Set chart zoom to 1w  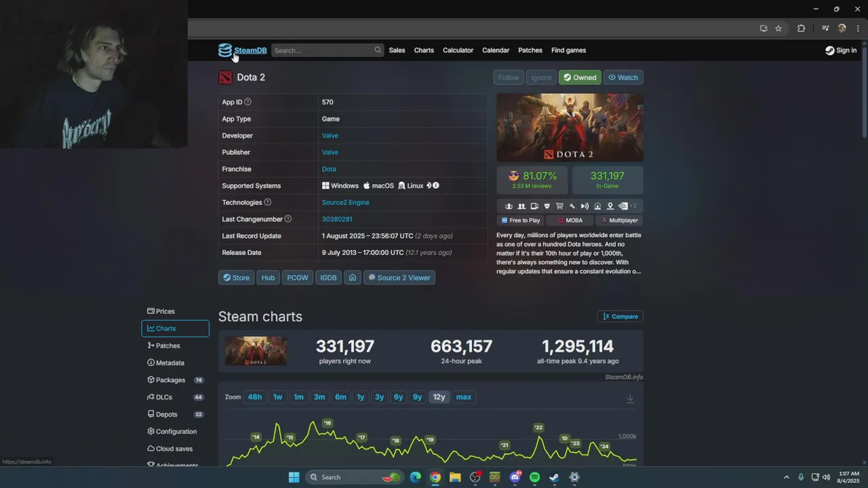[x=277, y=397]
